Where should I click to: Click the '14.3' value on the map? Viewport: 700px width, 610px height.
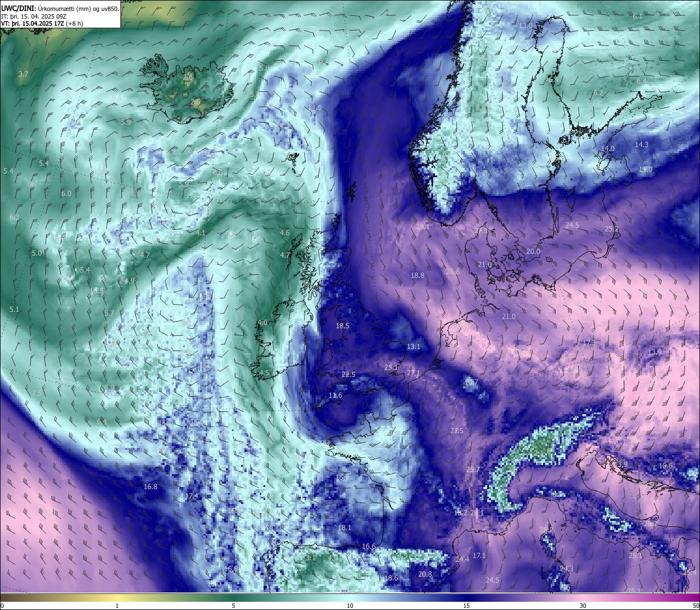coord(641,145)
